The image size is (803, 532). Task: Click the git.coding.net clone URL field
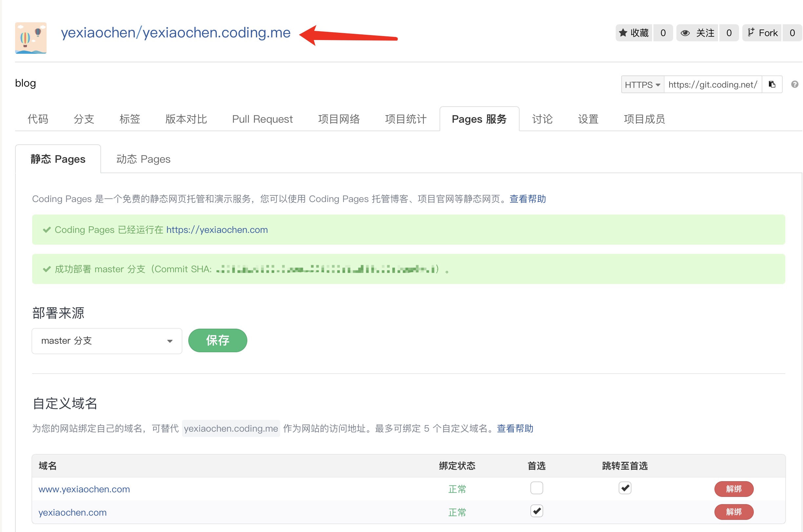[712, 85]
